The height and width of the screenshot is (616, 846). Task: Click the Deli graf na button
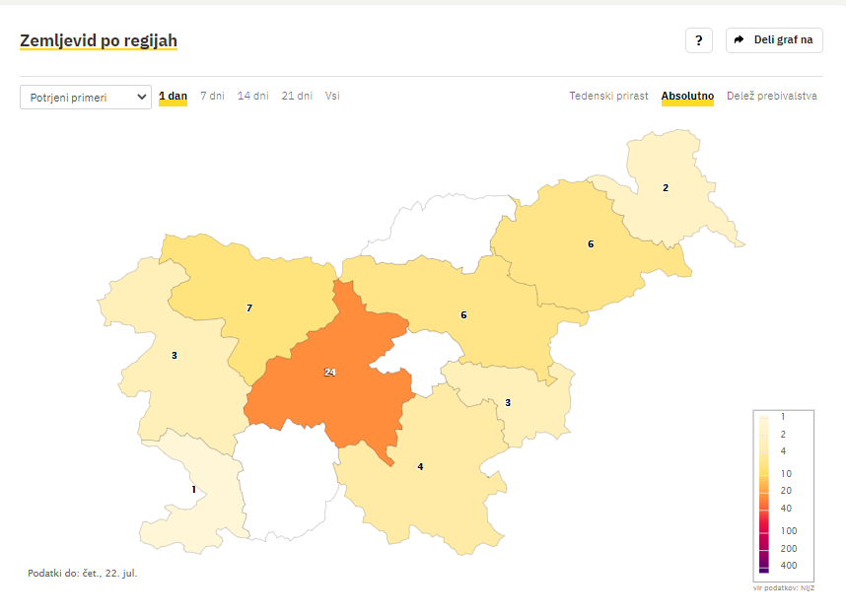[774, 40]
